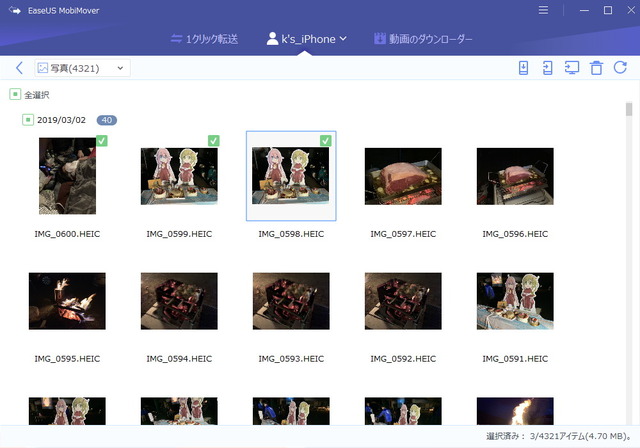Click the trash delete icon
This screenshot has height=448, width=640.
tap(596, 68)
